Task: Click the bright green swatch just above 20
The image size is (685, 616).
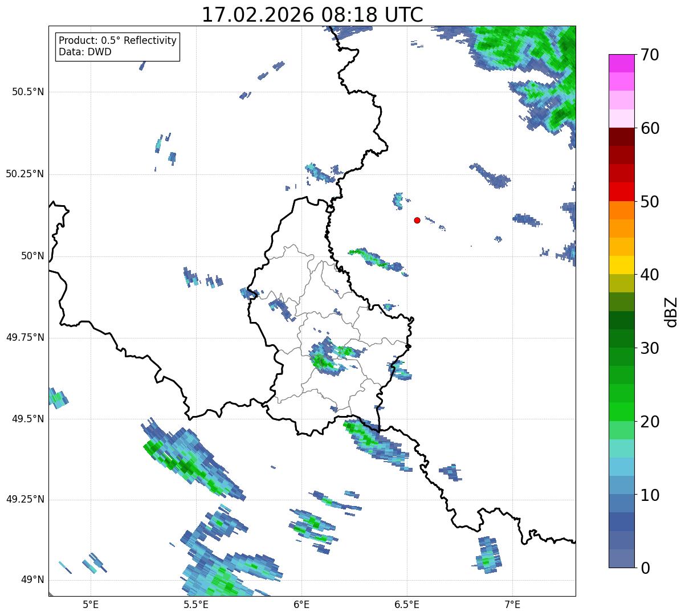Action: 621,412
